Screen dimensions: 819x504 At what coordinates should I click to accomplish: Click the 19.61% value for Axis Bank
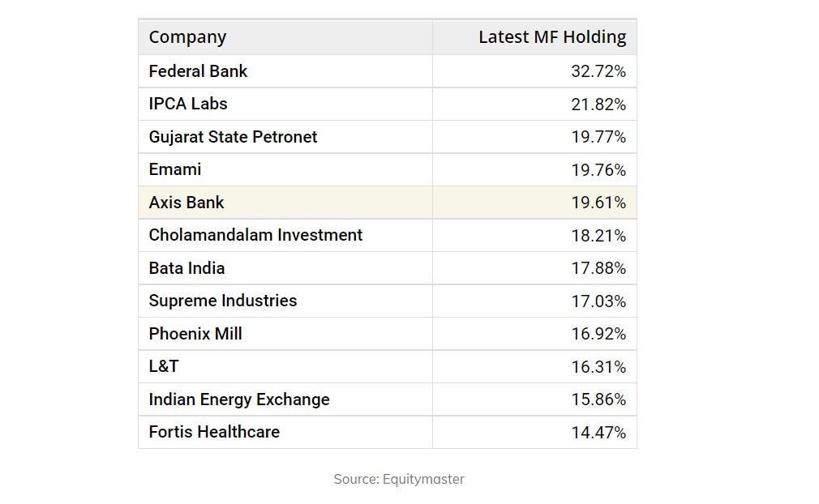click(x=598, y=203)
